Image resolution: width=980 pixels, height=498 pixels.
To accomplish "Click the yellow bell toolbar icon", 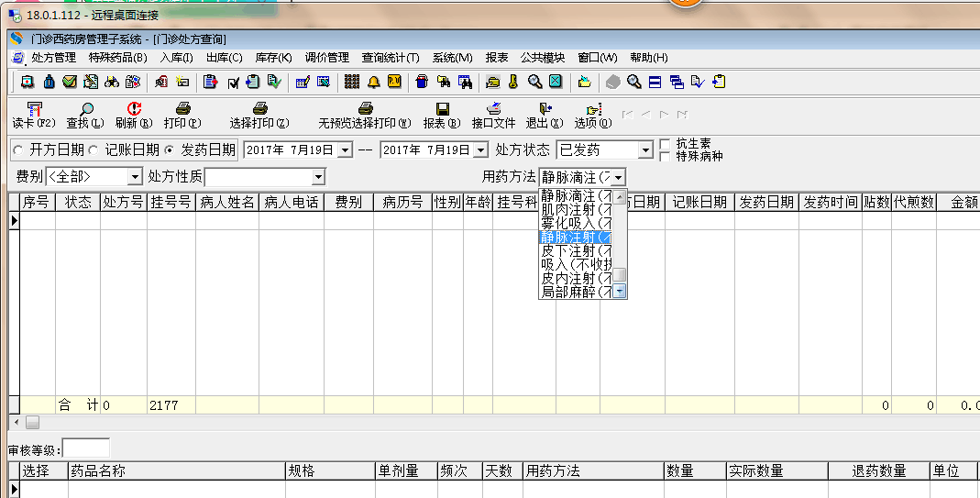I will coord(374,82).
